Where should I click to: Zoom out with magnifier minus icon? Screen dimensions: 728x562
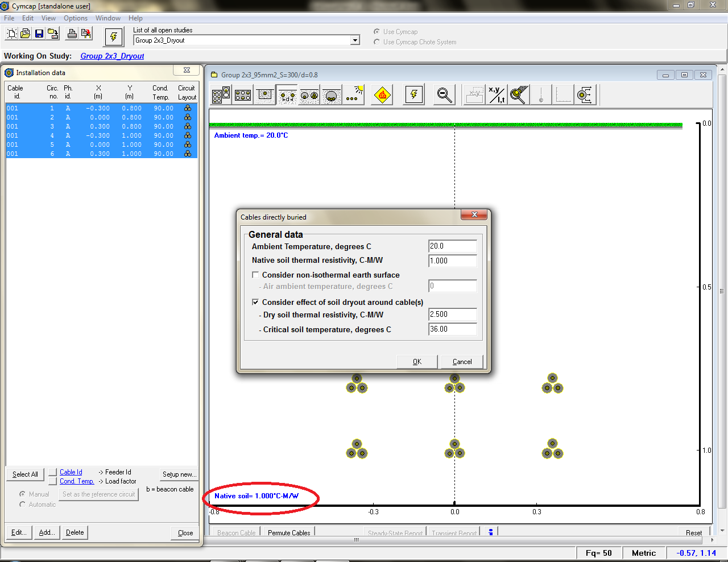(x=444, y=95)
